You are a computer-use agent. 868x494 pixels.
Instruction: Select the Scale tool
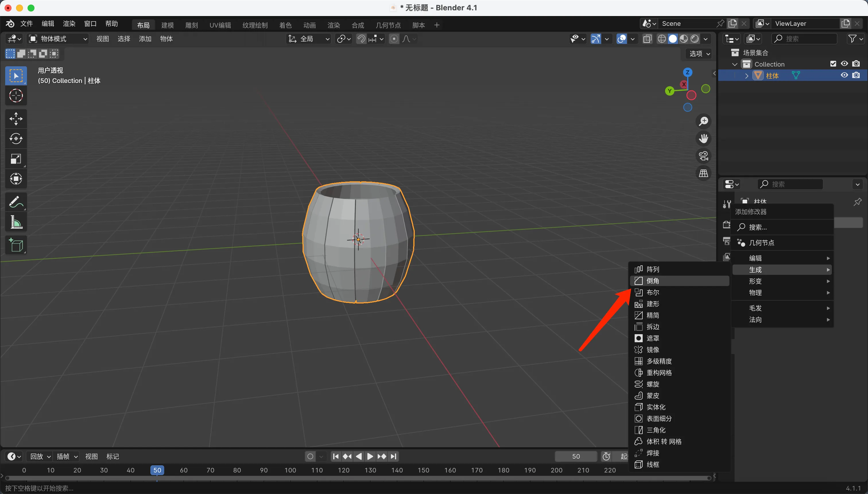pyautogui.click(x=16, y=159)
